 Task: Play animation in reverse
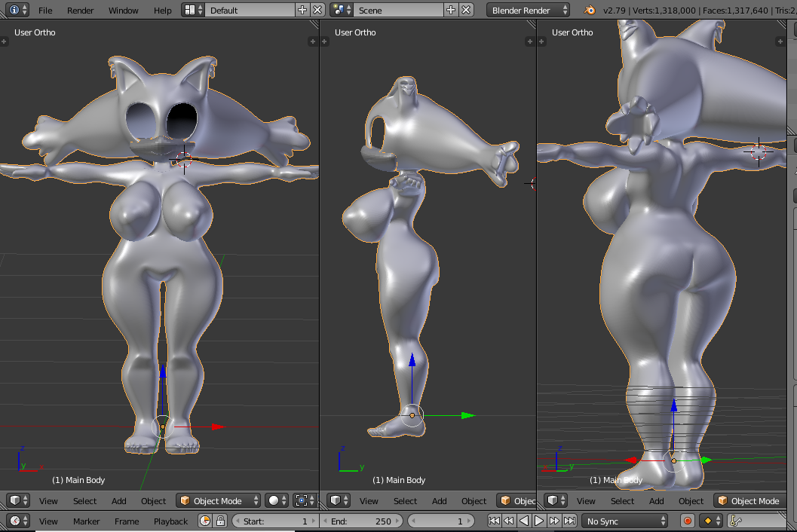(524, 521)
